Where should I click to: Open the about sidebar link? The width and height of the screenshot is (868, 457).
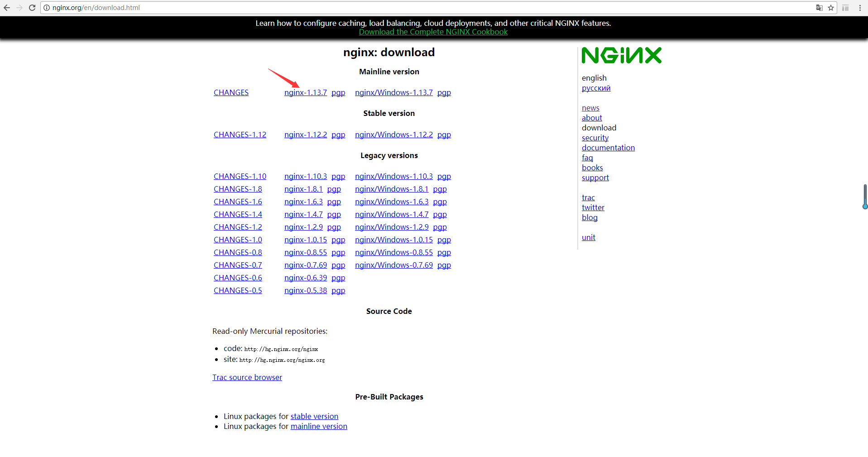(592, 118)
